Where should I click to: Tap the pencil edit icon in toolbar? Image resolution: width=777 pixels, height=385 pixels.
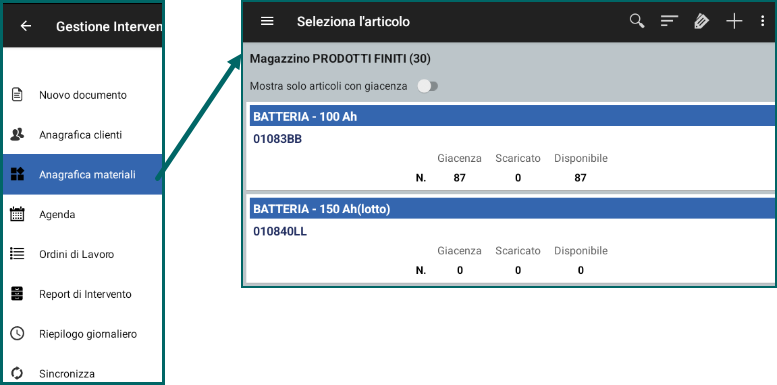[701, 21]
